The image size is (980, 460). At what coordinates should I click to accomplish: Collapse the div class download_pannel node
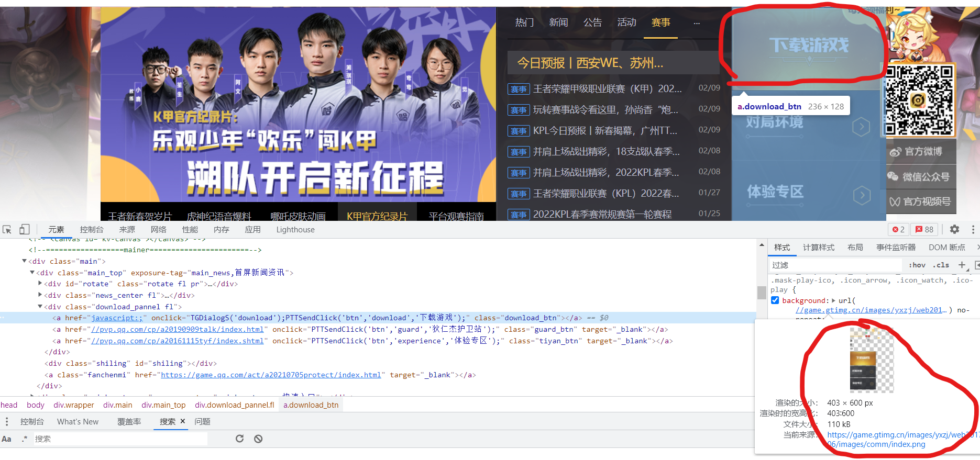pos(40,306)
